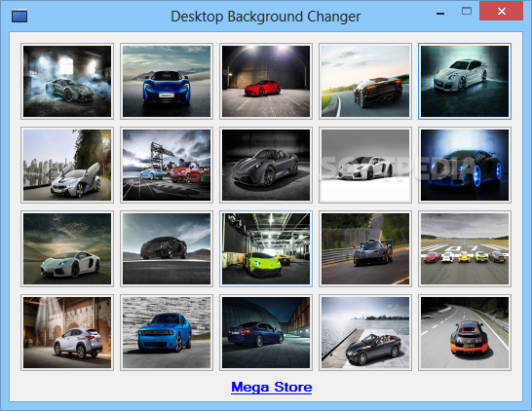Pick the blue Dodge Challenger wallpaper

(167, 333)
